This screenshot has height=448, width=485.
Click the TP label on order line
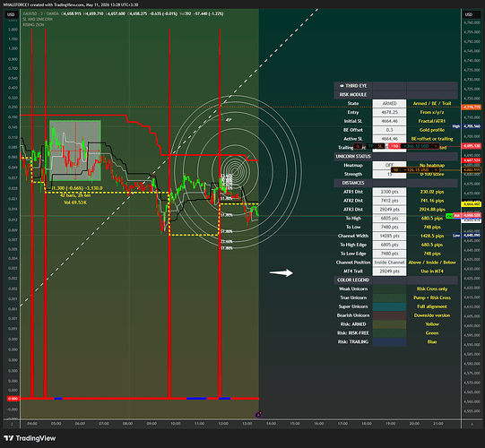(371, 146)
